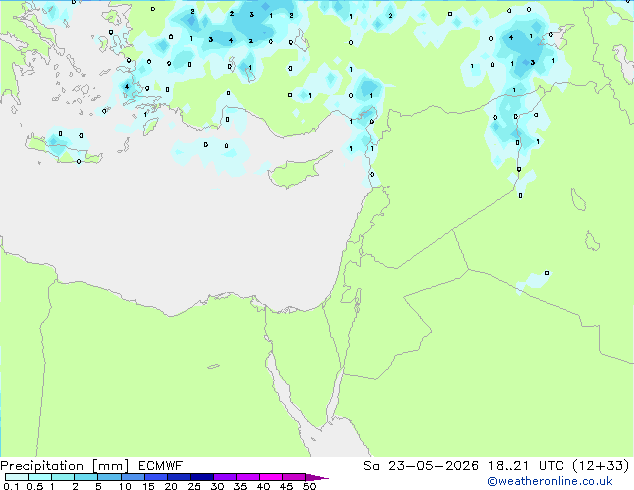
Task: Select the 2–5 mm legend color swatch
Action: tap(86, 477)
